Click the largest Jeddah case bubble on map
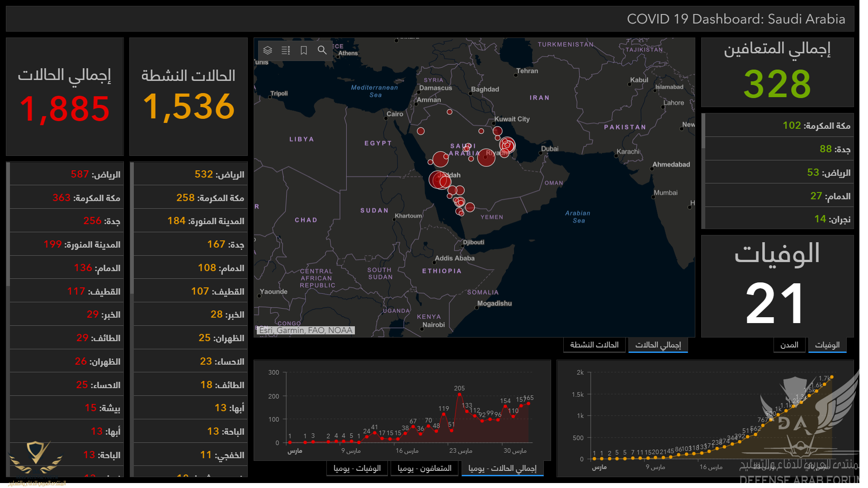 tap(438, 179)
